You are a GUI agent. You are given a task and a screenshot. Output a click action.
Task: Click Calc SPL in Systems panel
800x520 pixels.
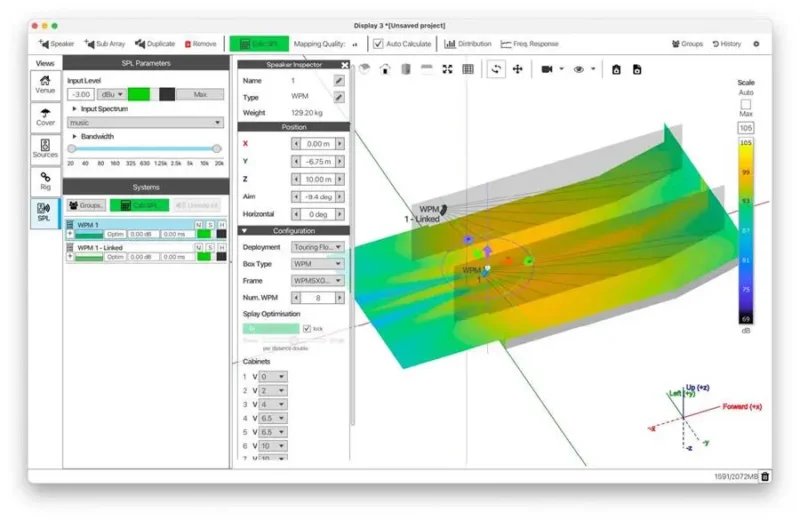(x=139, y=205)
